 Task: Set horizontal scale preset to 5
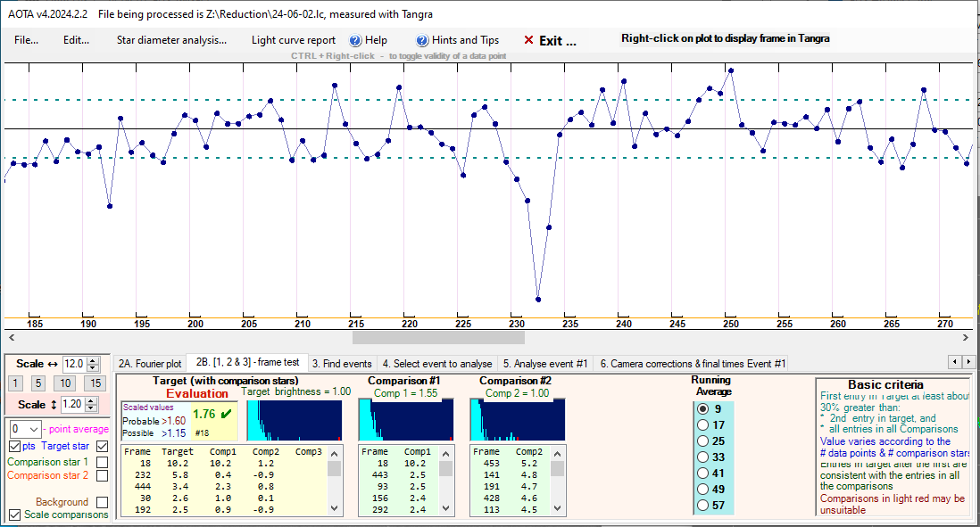(38, 383)
